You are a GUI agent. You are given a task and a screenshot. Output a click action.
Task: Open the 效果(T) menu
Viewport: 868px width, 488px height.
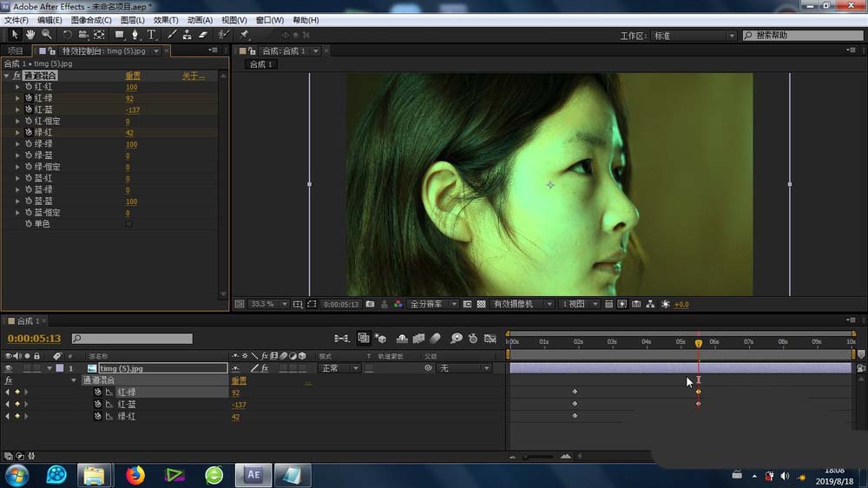(166, 20)
